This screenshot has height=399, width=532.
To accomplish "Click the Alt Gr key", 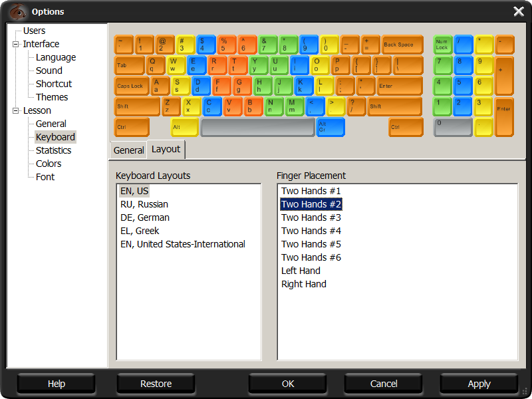I will (330, 127).
